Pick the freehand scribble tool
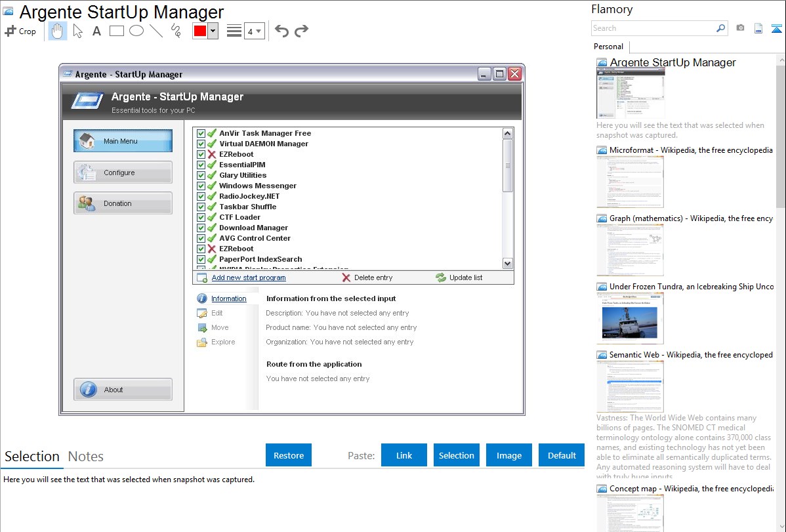786x532 pixels. tap(176, 31)
